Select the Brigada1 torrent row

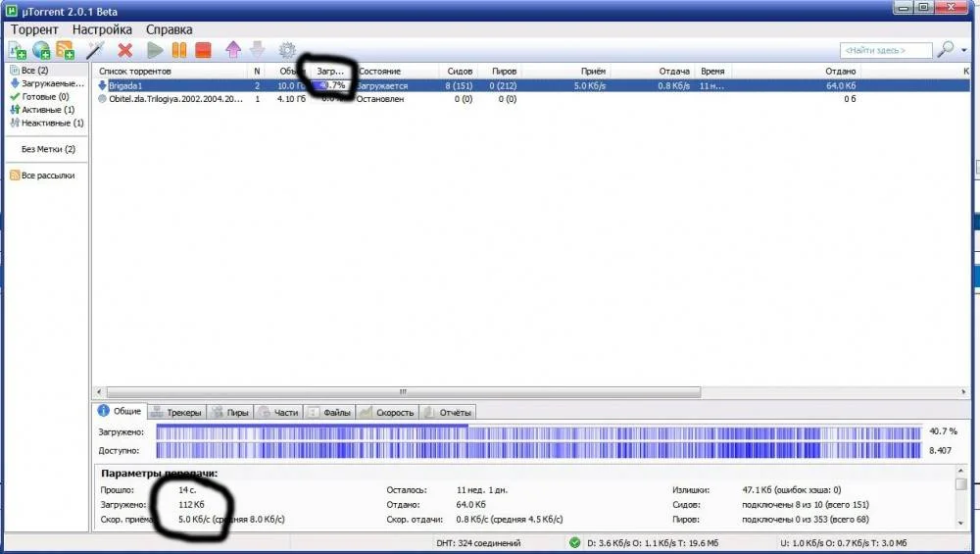click(x=531, y=85)
